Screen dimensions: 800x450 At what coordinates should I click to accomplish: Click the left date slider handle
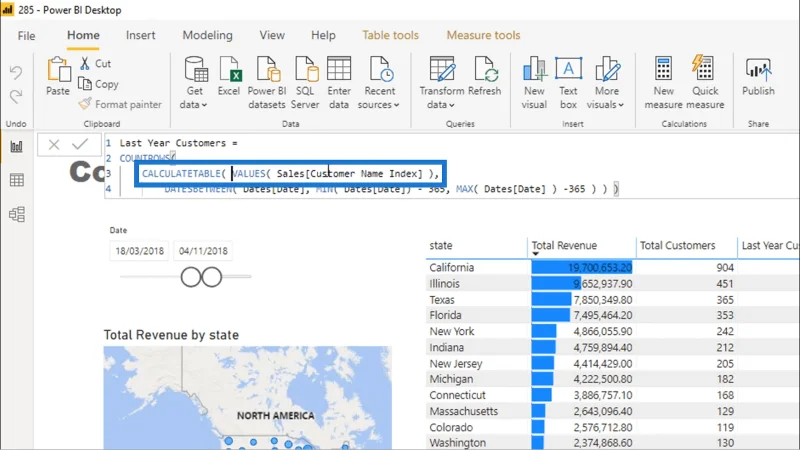pyautogui.click(x=191, y=277)
